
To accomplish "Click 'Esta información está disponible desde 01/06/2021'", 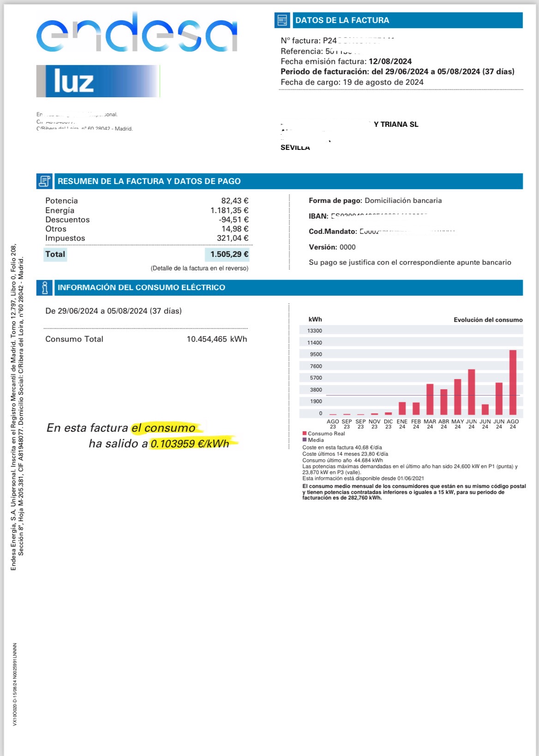I will (363, 478).
